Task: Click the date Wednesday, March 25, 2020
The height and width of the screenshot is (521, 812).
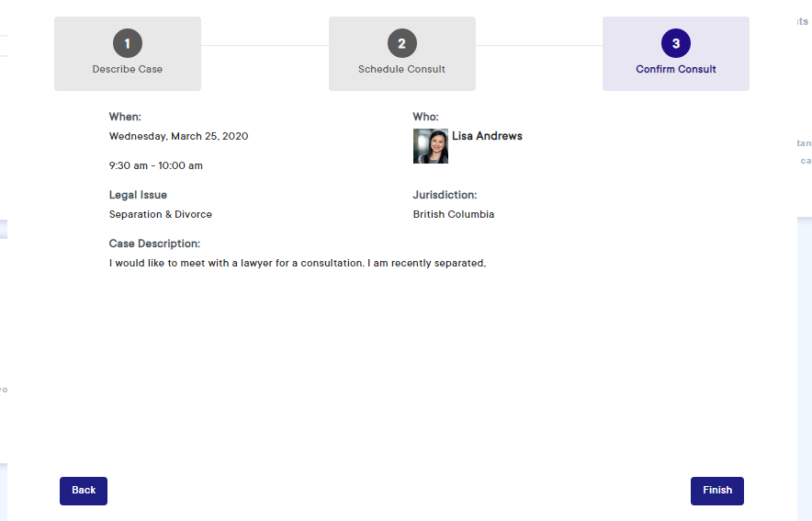Action: 178,136
